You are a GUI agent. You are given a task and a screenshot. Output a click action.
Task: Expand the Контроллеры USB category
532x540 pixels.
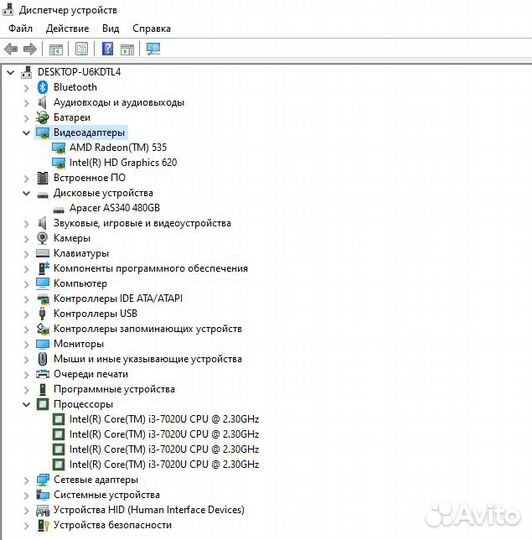click(27, 314)
